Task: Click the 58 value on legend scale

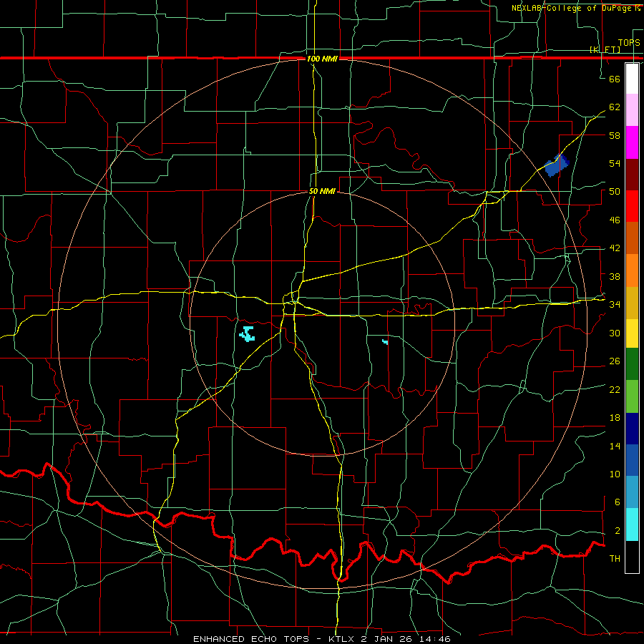Action: (x=615, y=135)
